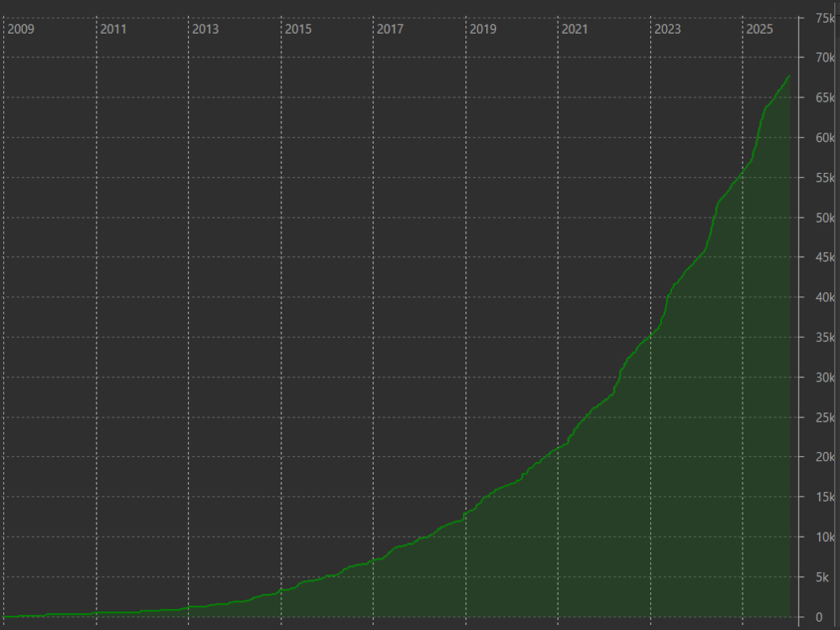Select the 2017 year label

[390, 29]
